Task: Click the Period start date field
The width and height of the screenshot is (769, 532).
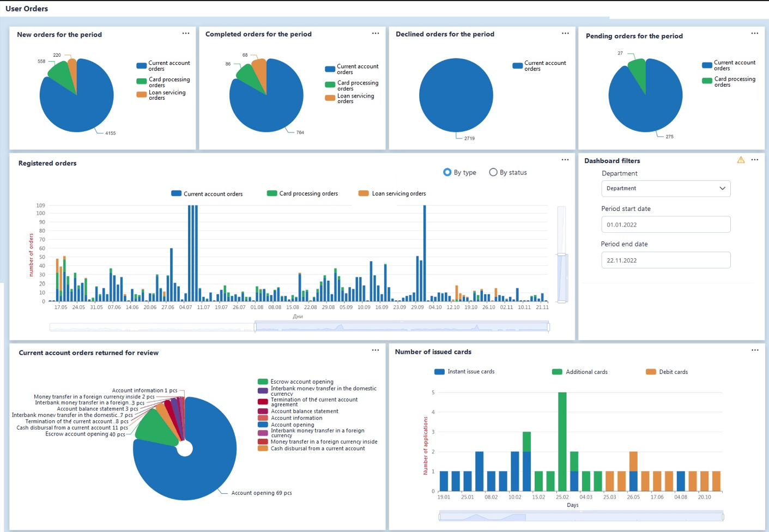Action: (665, 225)
